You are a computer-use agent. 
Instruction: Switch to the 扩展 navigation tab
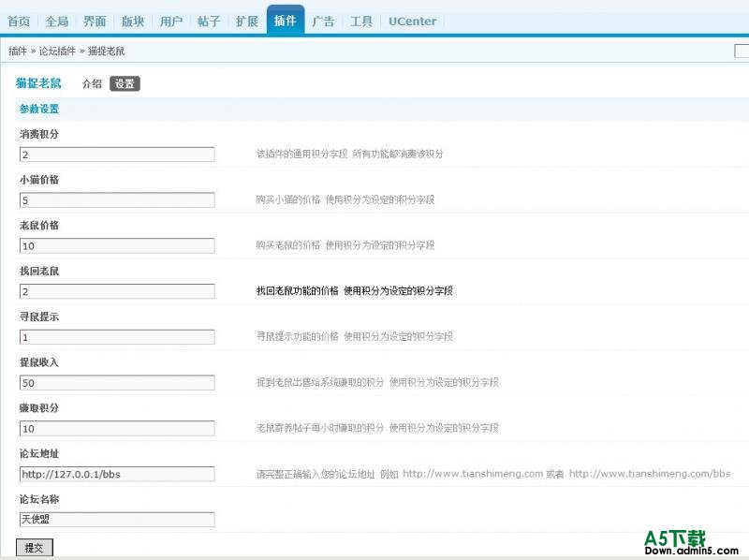pos(247,22)
